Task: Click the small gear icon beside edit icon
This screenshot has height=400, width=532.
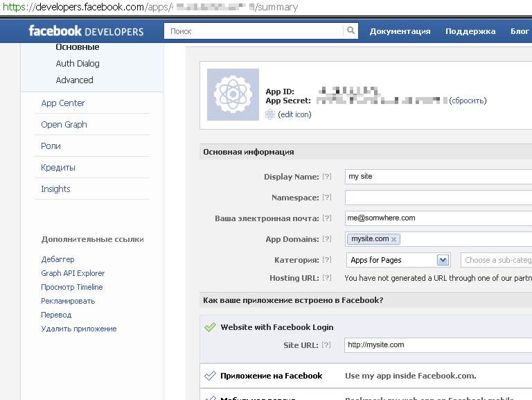Action: [269, 114]
